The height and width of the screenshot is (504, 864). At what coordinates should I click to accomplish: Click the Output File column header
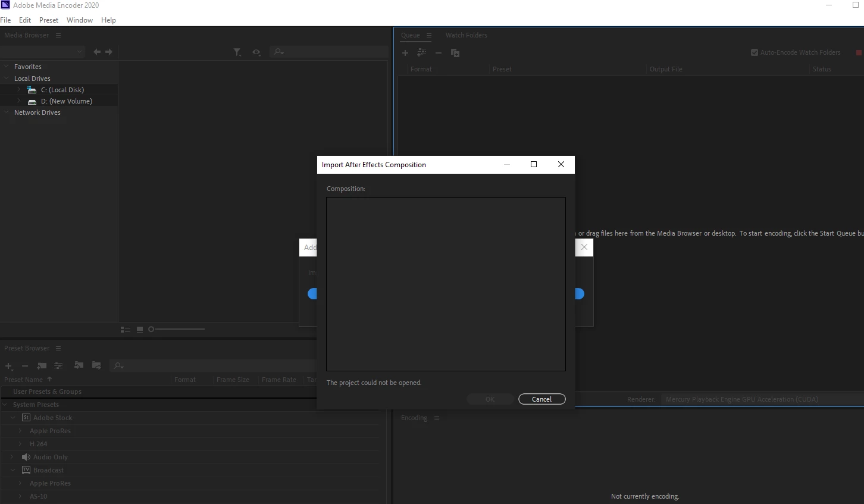tap(666, 69)
